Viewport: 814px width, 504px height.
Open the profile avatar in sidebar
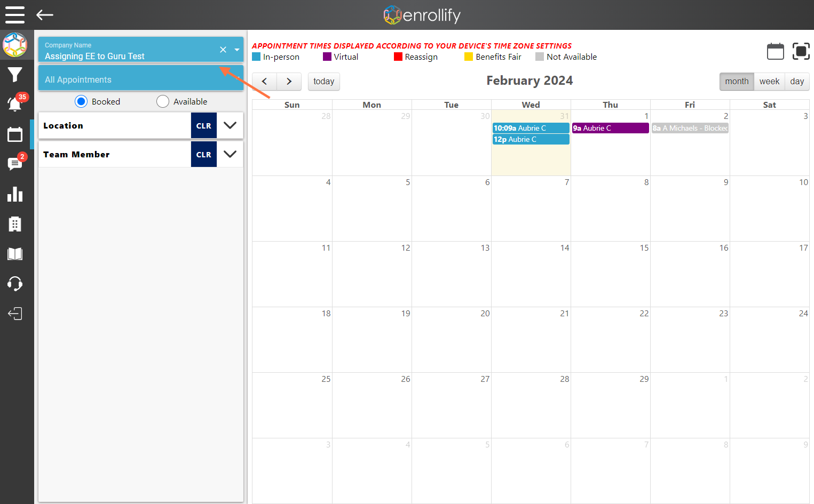pyautogui.click(x=15, y=45)
